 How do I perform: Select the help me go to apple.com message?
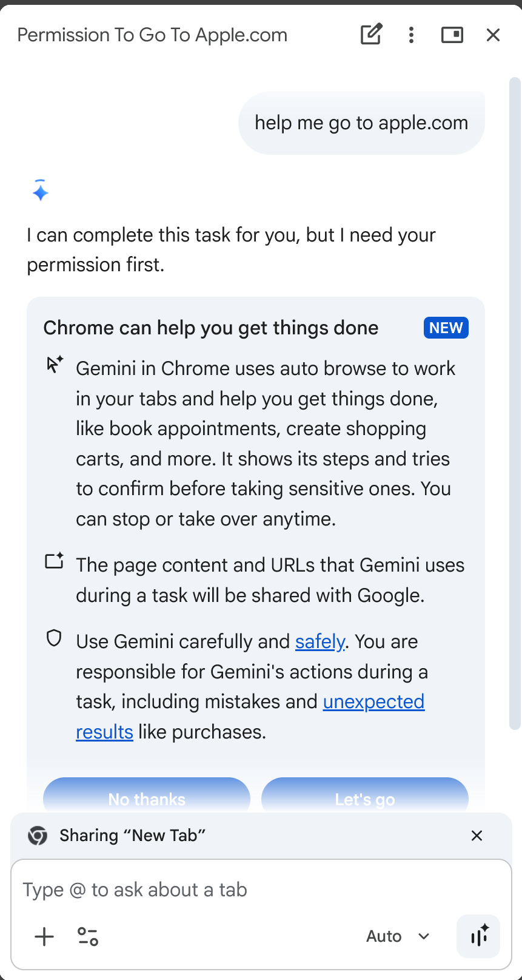click(x=361, y=123)
